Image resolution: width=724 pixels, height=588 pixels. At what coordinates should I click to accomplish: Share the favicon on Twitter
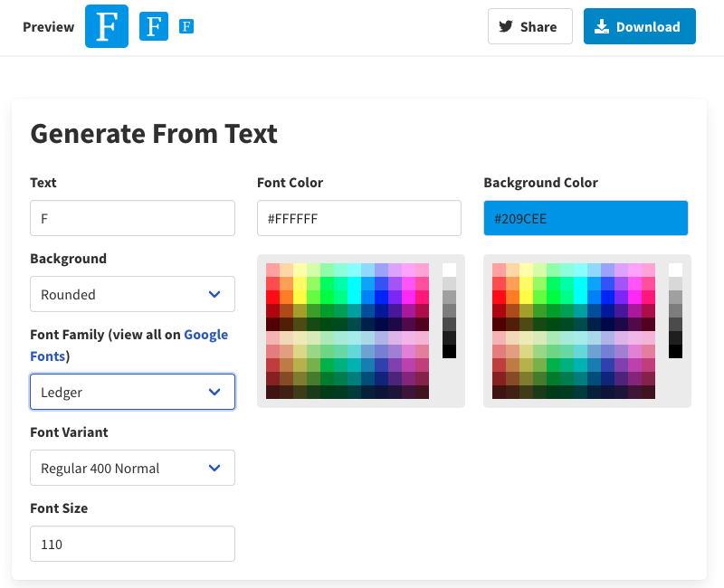point(529,26)
